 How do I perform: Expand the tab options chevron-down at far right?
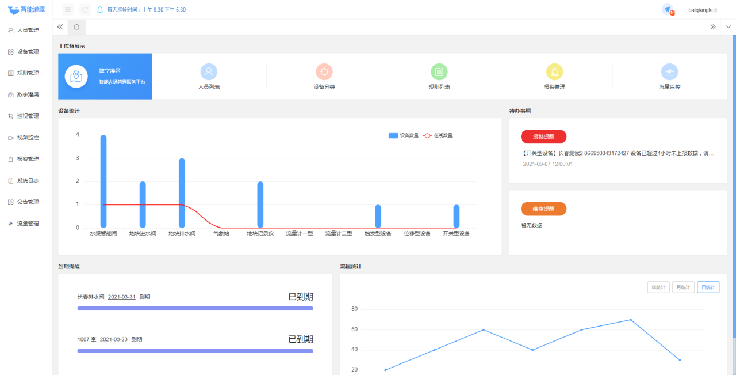729,27
